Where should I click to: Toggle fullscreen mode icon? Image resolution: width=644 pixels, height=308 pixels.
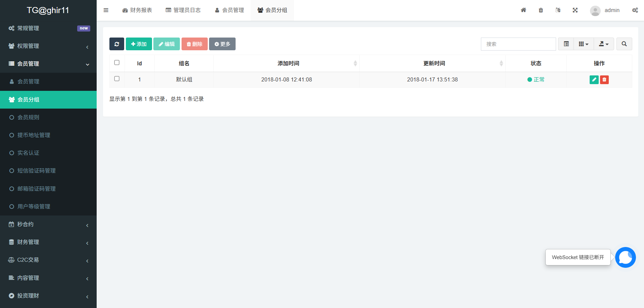(x=575, y=10)
